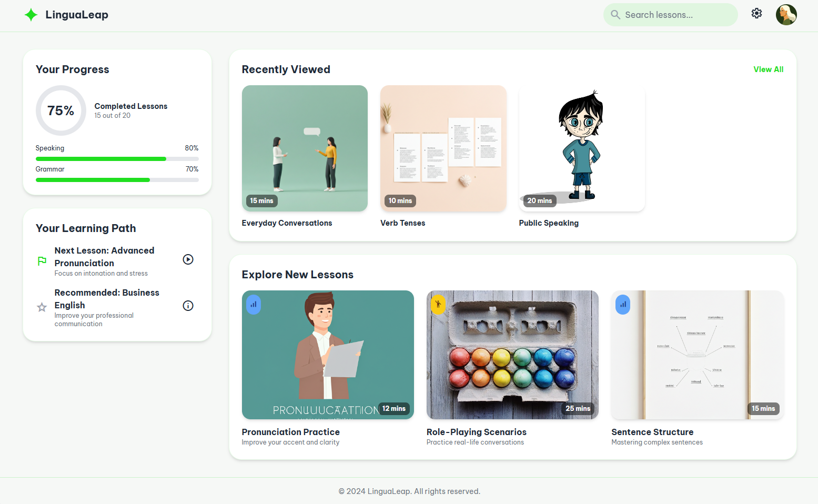The image size is (818, 504).
Task: Click the yellow activity badge on Role-Playing Scenarios
Action: (438, 304)
